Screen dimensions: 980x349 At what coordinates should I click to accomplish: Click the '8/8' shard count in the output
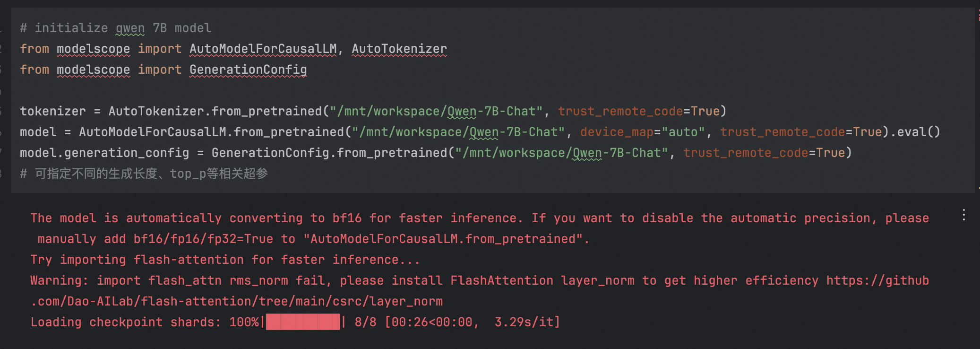click(365, 322)
